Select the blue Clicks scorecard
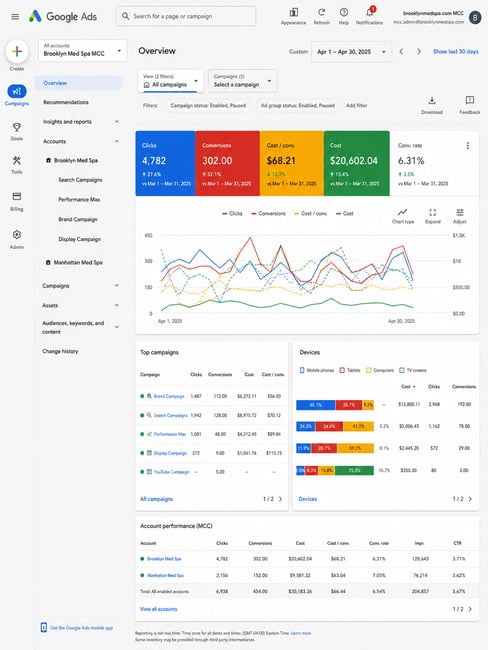The height and width of the screenshot is (650, 488). (165, 163)
